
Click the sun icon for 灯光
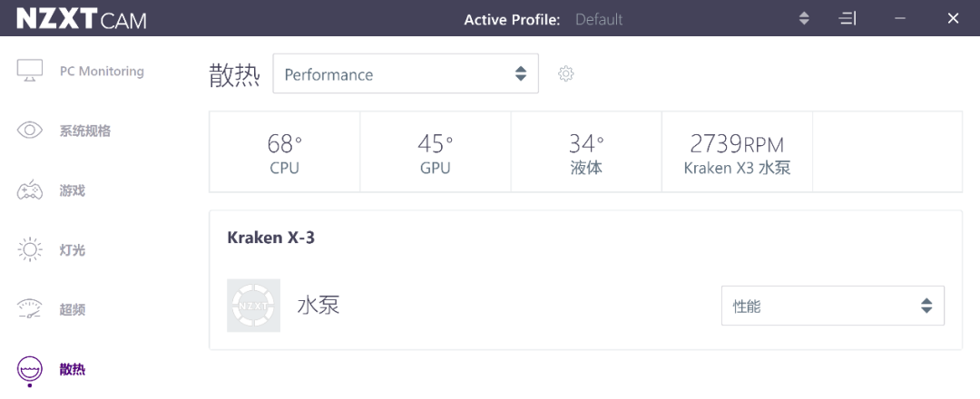(29, 249)
